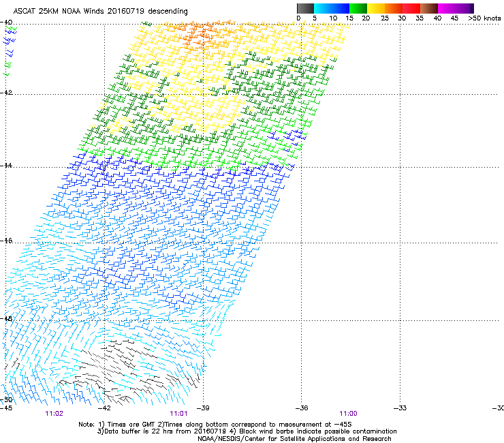Click the '-45' longitude axis label

point(6,408)
